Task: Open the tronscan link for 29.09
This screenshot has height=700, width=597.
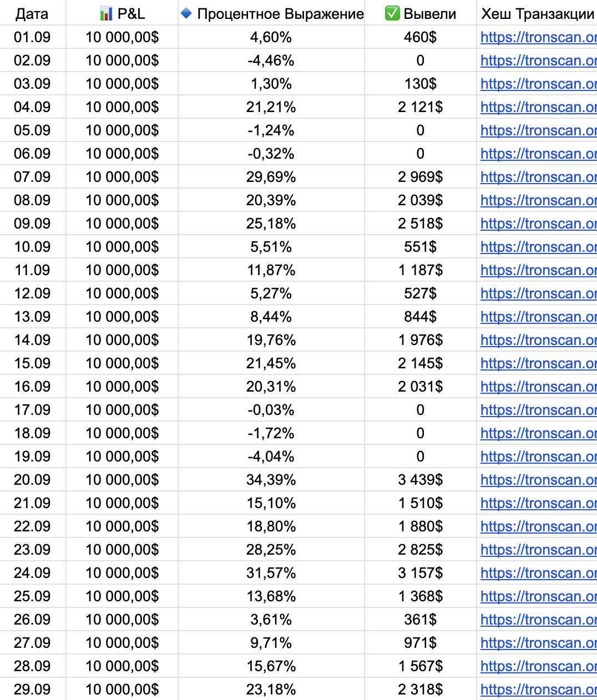Action: point(538,689)
